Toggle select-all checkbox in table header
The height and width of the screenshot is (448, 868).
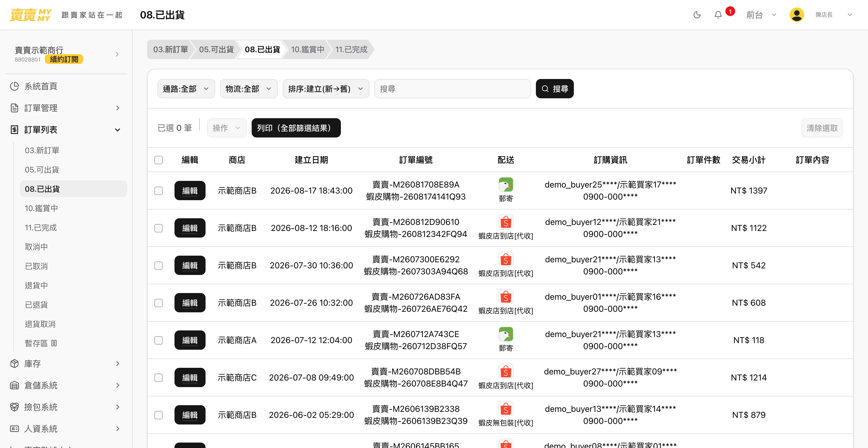click(x=158, y=160)
